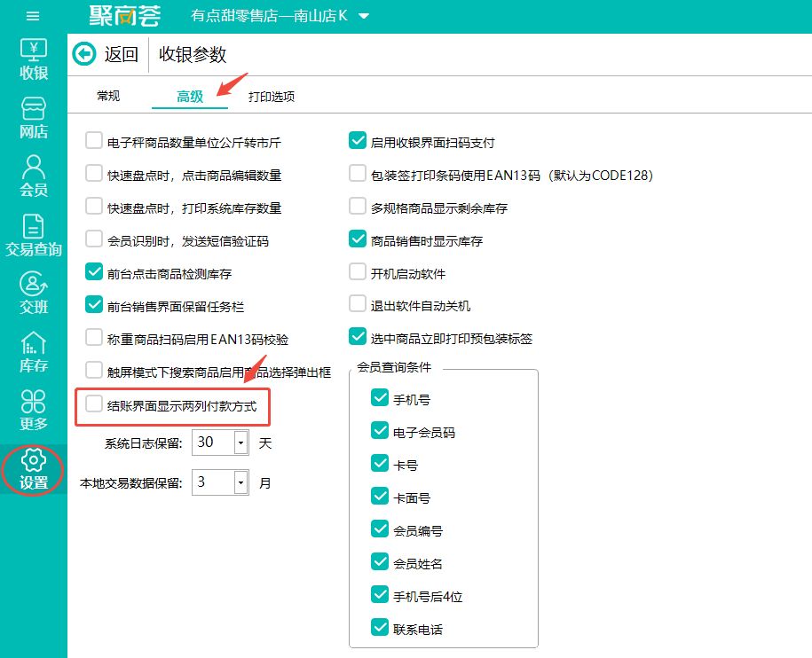Open the 会员 member module
Viewport: 812px width, 658px height.
pyautogui.click(x=34, y=176)
